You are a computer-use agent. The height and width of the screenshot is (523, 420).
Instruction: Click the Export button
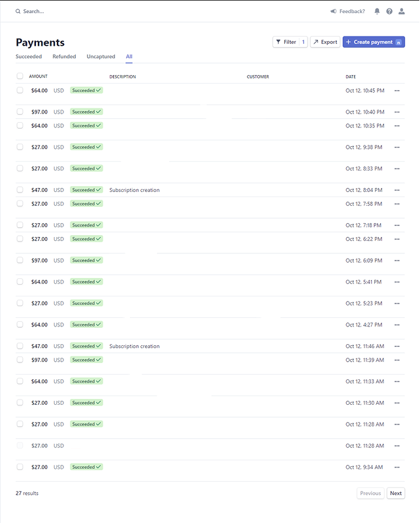coord(325,42)
